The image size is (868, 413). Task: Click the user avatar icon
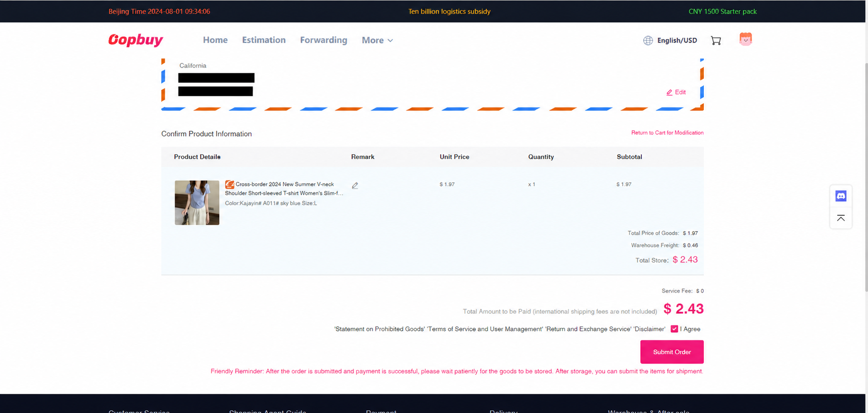[x=745, y=39]
